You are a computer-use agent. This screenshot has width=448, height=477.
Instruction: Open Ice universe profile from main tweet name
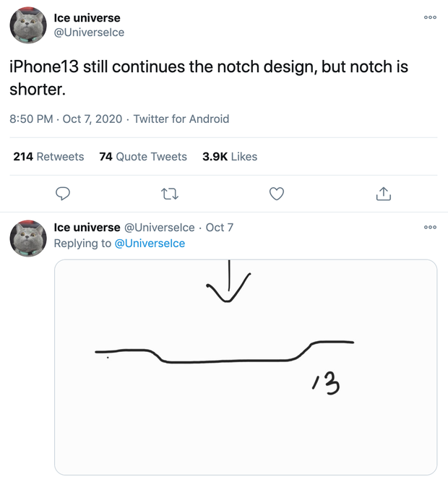click(x=87, y=17)
